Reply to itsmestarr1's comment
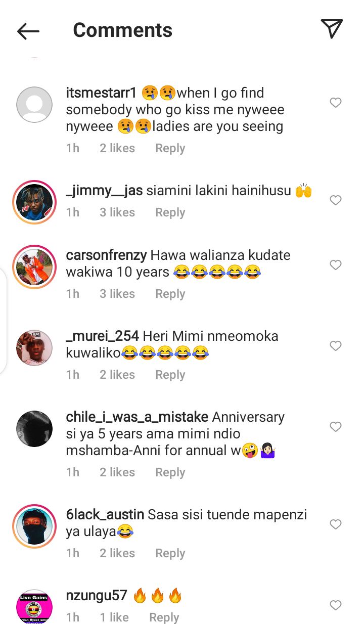The image size is (364, 624). pos(170,148)
